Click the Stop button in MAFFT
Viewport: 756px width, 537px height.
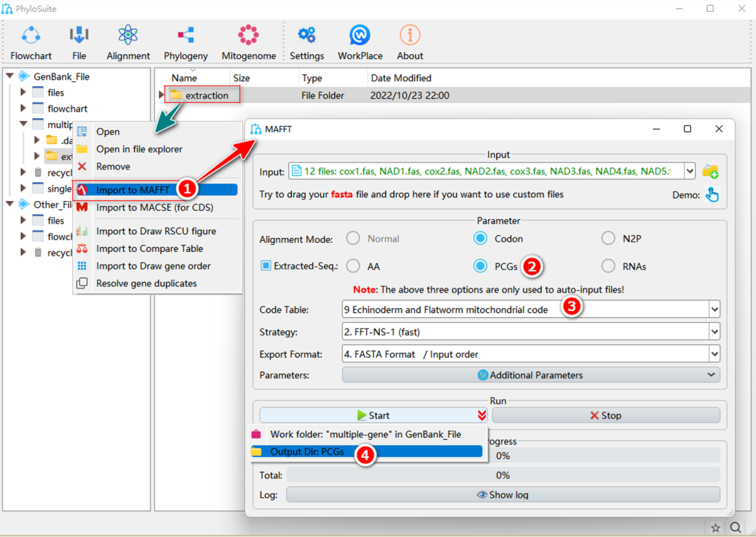pyautogui.click(x=606, y=415)
